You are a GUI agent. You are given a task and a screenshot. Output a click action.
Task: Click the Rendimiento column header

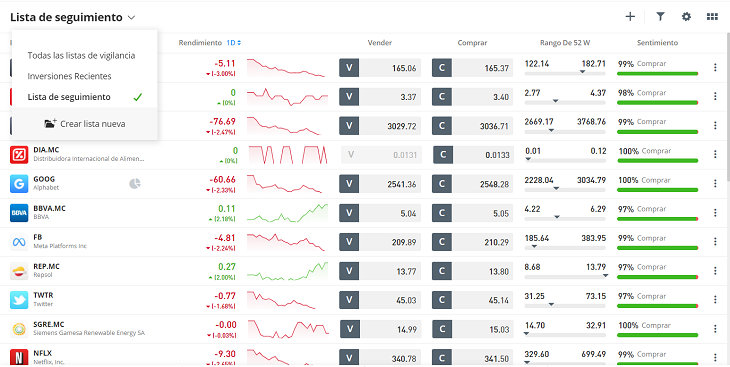click(x=200, y=43)
